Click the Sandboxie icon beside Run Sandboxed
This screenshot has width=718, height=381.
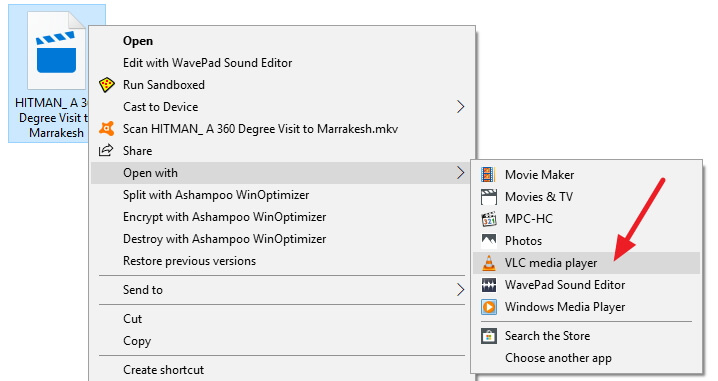coord(107,85)
